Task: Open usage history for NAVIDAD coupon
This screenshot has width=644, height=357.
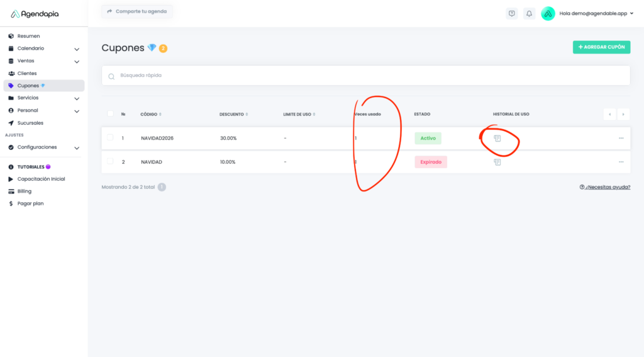Action: 497,162
